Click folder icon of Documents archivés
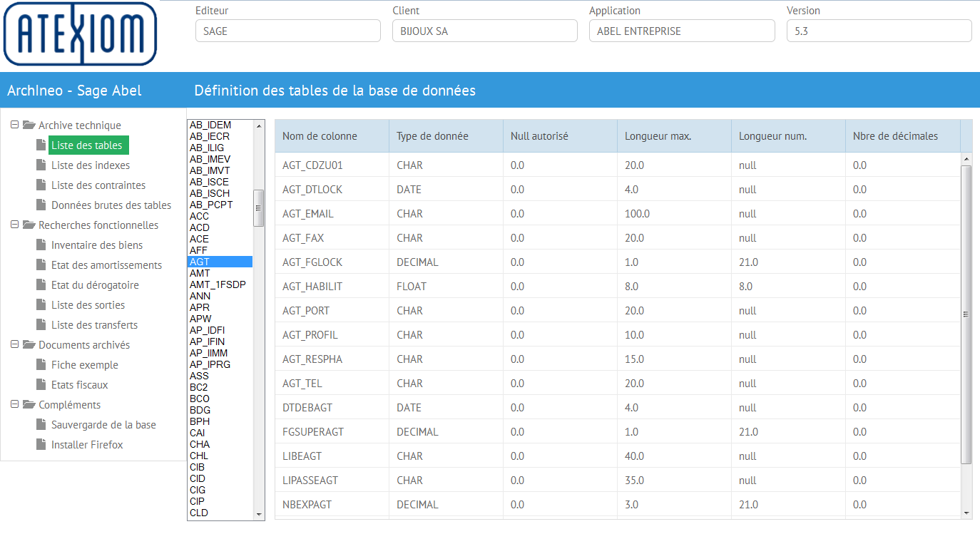The height and width of the screenshot is (534, 980). tap(29, 344)
